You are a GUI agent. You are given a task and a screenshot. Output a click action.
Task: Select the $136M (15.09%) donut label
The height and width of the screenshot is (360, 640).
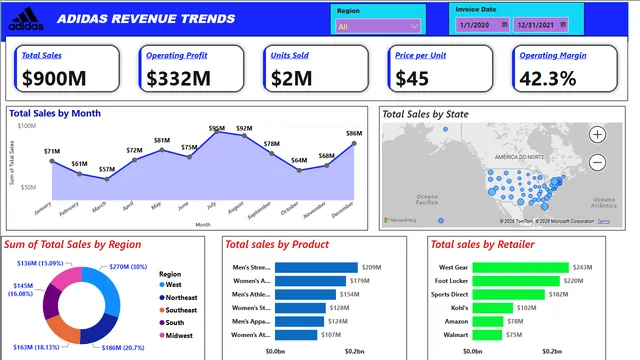40,263
